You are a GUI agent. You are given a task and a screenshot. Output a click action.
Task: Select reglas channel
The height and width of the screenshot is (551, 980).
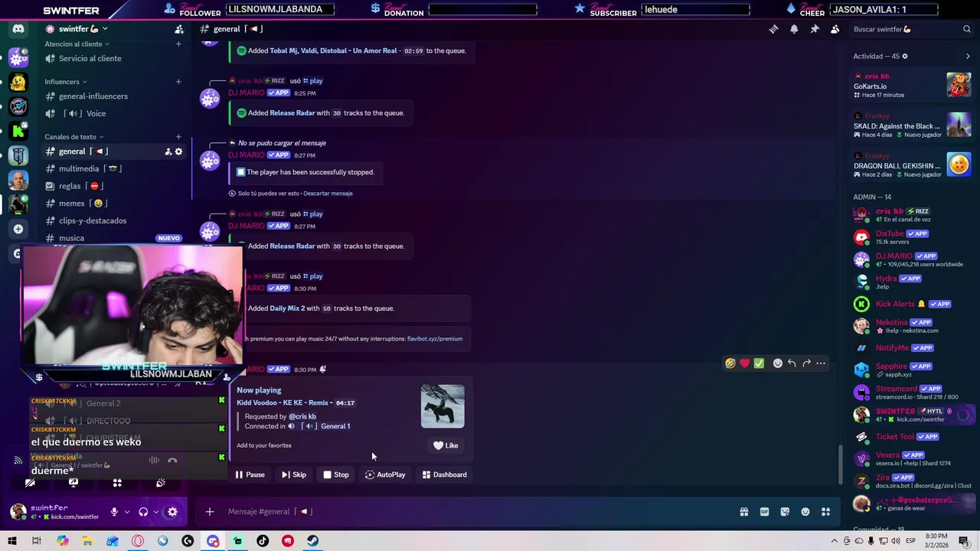pos(113,186)
